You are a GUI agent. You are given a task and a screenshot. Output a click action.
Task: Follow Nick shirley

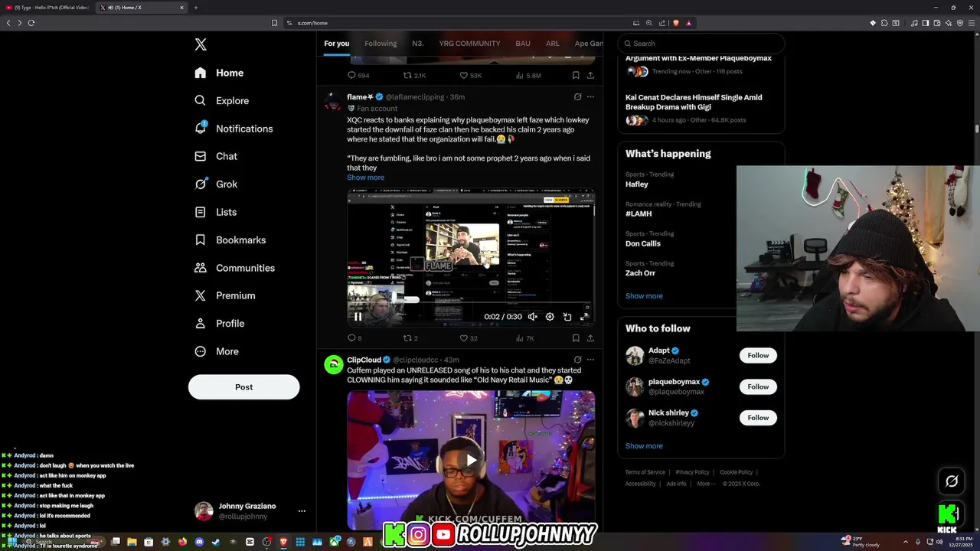pyautogui.click(x=758, y=418)
